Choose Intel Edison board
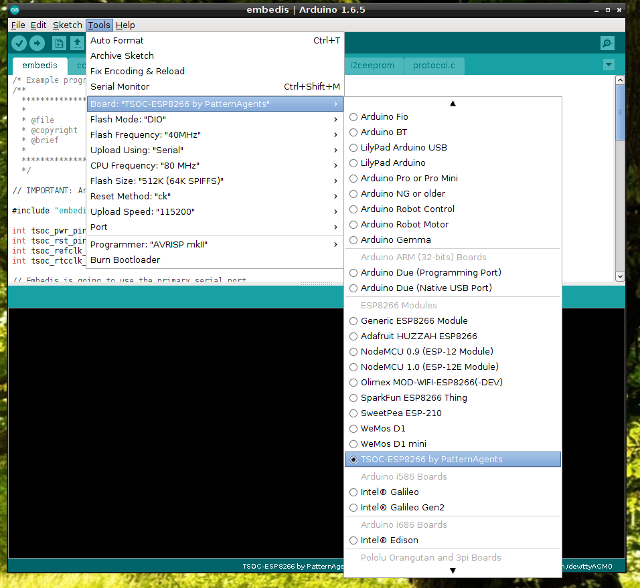 click(453, 540)
